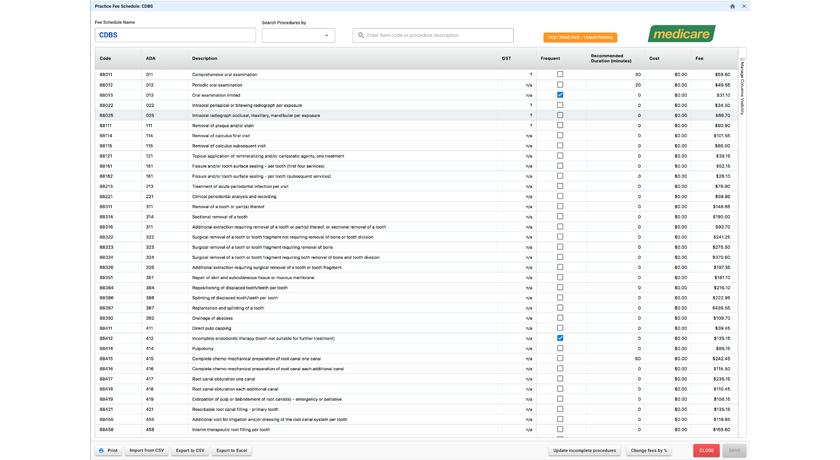This screenshot has width=840, height=460.
Task: Click description 'Replantation and splinting of a tooth'
Action: 228,308
